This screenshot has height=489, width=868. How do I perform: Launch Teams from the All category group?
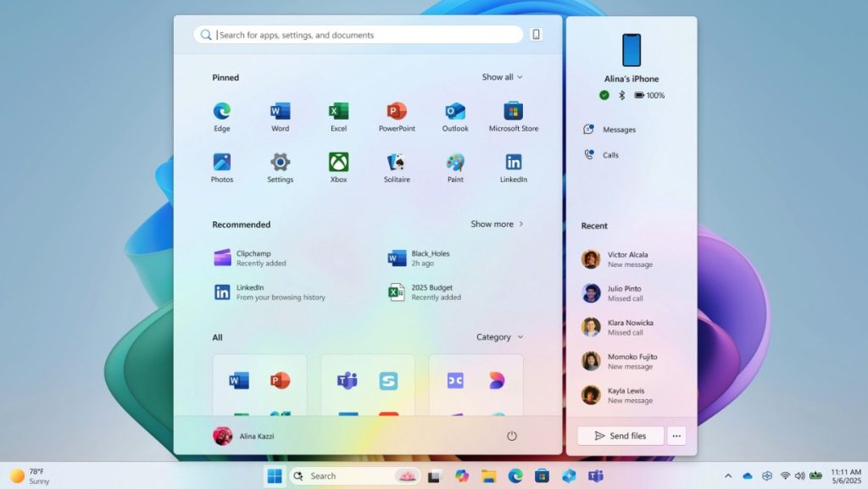coord(347,381)
